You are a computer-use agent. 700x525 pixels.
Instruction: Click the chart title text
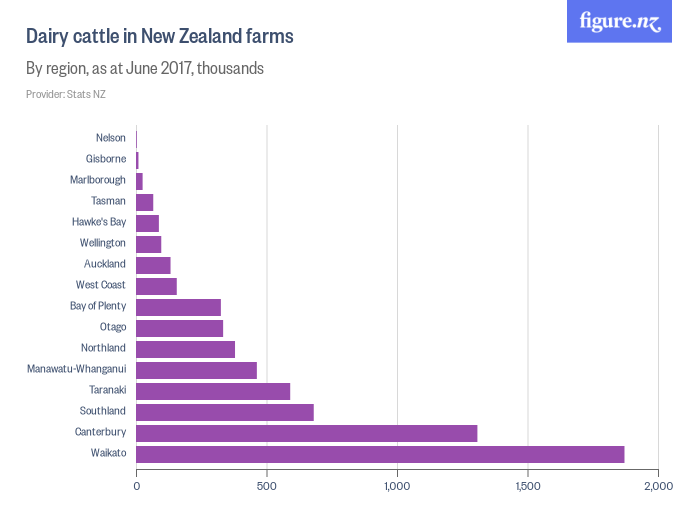(159, 37)
